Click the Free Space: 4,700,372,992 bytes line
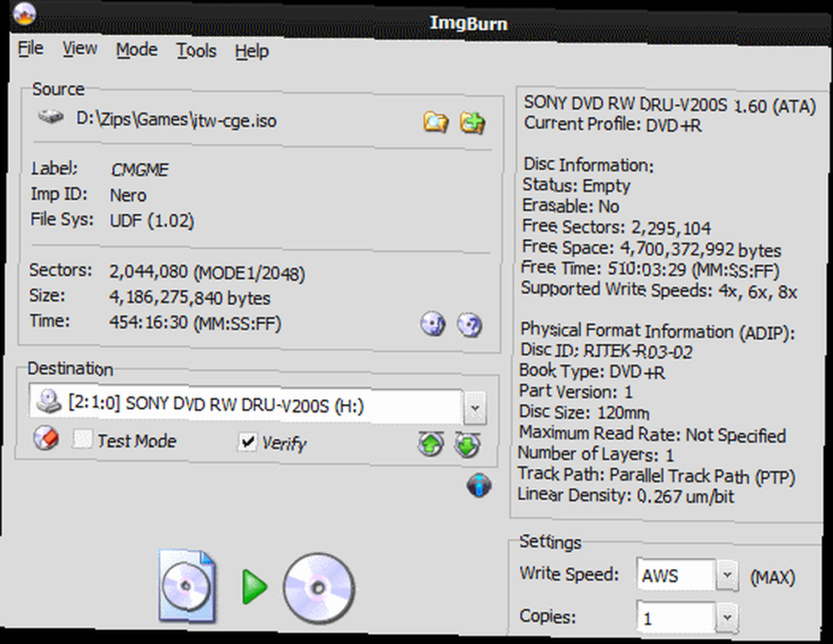833x644 pixels. pyautogui.click(x=651, y=248)
